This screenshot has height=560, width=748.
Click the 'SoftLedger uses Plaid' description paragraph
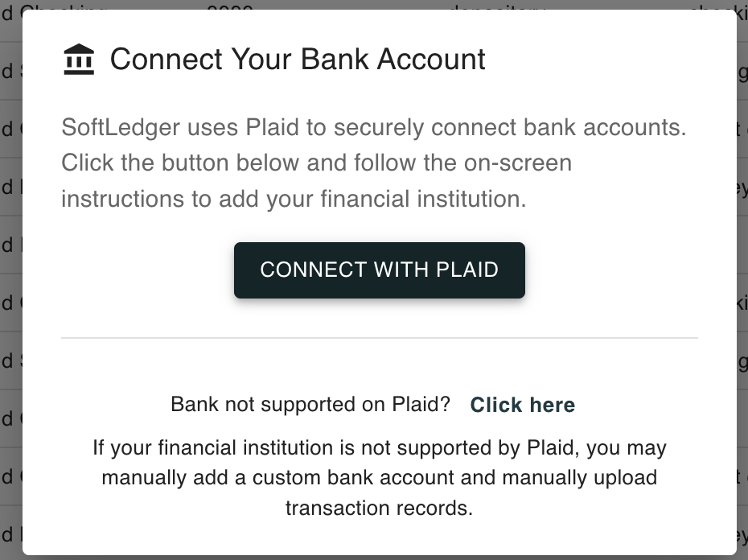coord(374,163)
